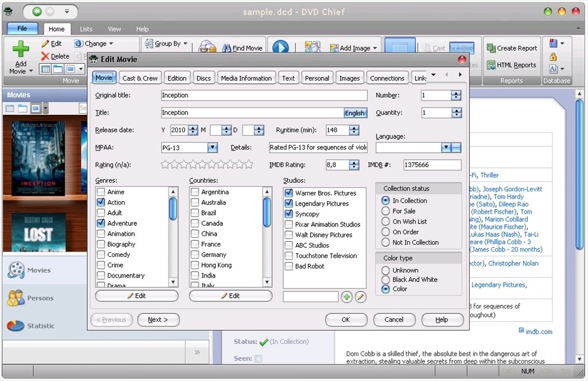Open the Language dropdown

[x=446, y=148]
